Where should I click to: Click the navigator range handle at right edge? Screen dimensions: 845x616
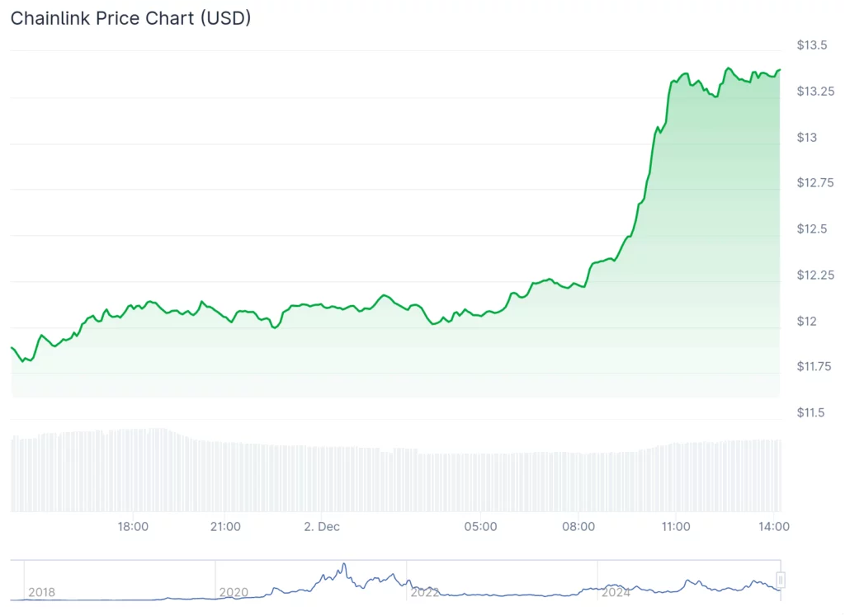pyautogui.click(x=780, y=580)
